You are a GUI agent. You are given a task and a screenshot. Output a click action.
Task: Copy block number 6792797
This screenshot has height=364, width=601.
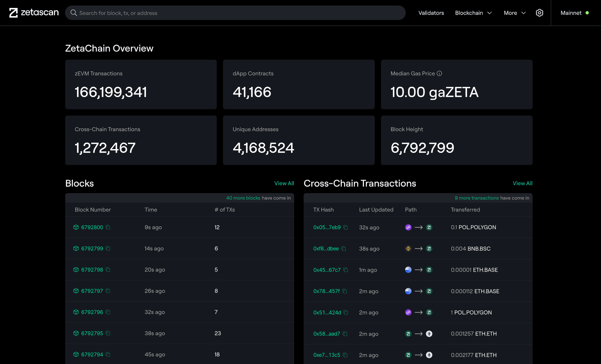point(108,291)
